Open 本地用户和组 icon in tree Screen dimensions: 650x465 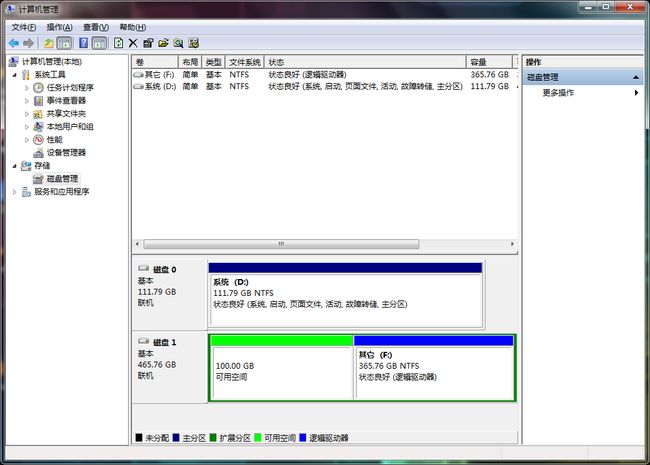(x=38, y=126)
